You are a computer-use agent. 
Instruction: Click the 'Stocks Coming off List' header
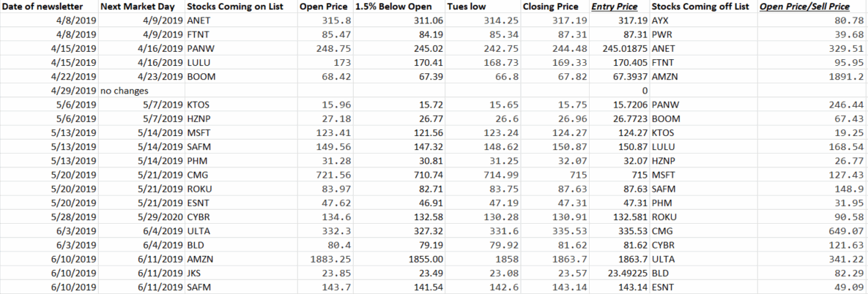(x=701, y=7)
